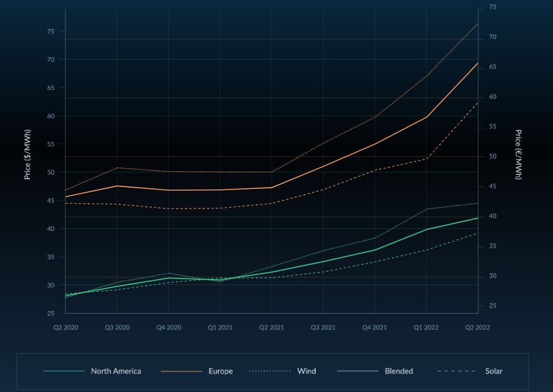
Task: Click the dashed line sample beside Solar
Action: coord(457,371)
